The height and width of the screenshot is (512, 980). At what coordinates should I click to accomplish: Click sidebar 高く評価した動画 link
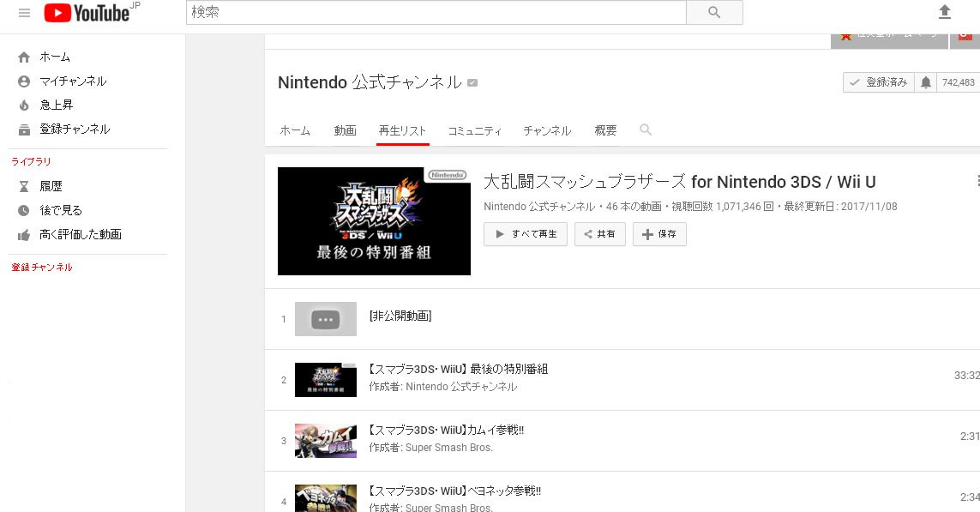(80, 234)
